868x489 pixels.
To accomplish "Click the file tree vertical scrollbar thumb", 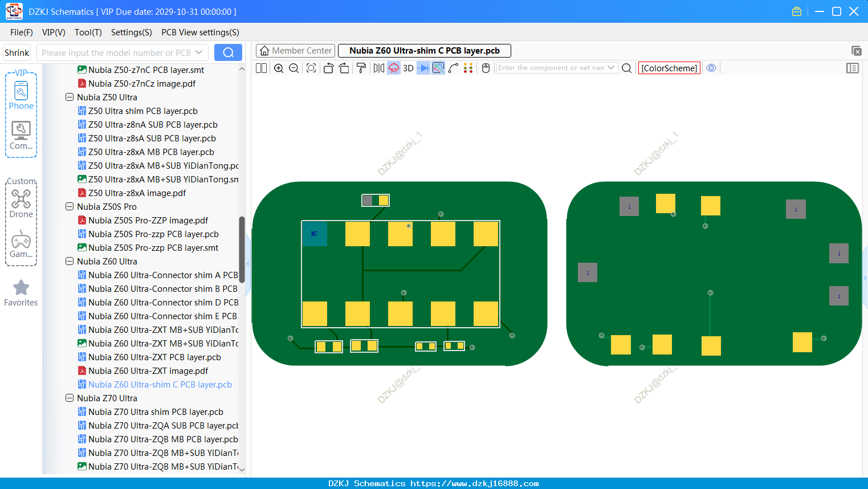I will pos(242,249).
